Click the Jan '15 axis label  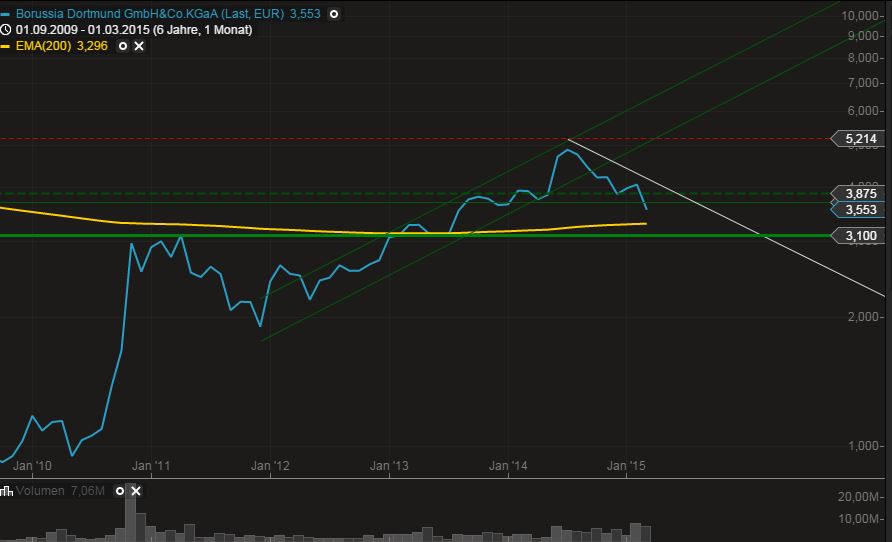tap(626, 466)
